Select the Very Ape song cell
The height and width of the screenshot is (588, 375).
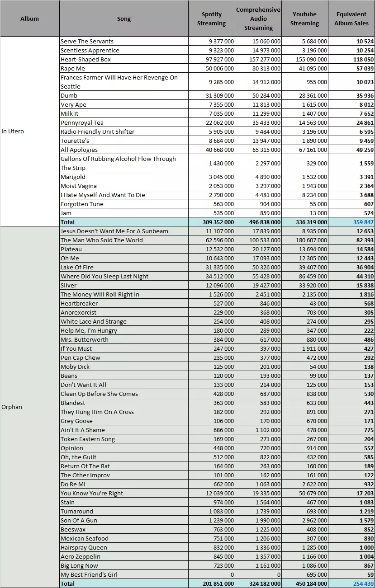pos(124,104)
